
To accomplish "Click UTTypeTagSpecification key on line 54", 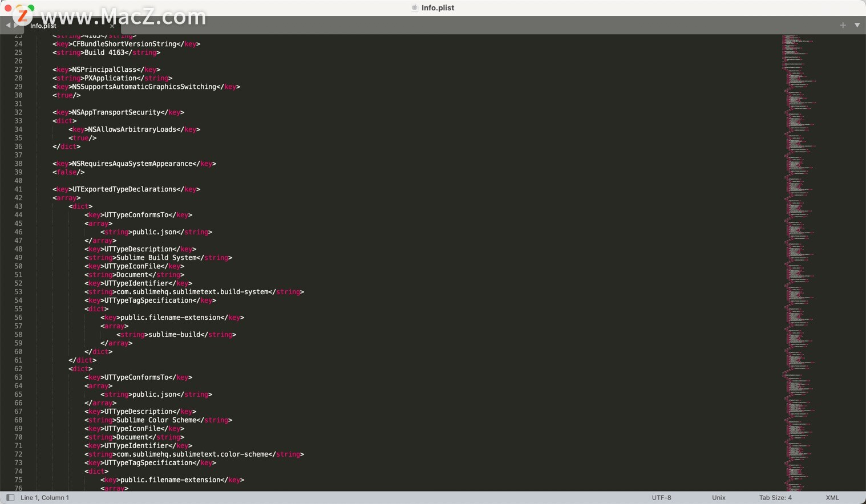I will click(148, 300).
